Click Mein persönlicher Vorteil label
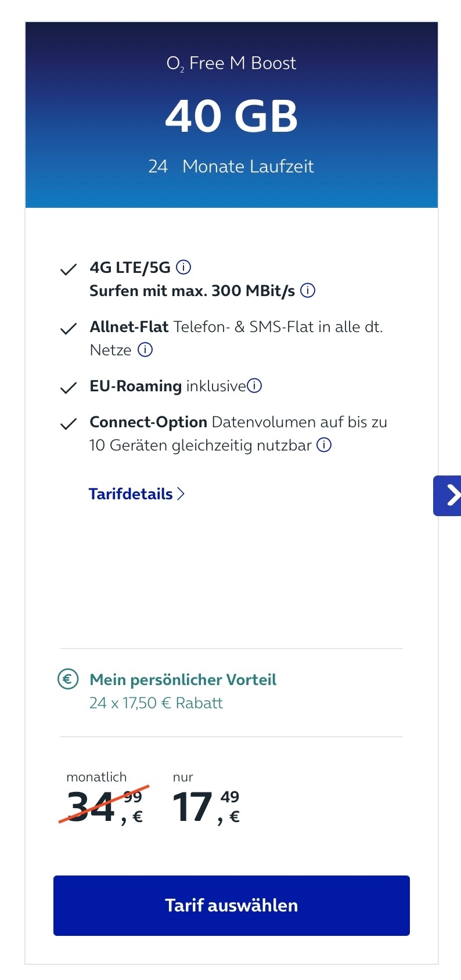Image resolution: width=461 pixels, height=980 pixels. point(183,679)
